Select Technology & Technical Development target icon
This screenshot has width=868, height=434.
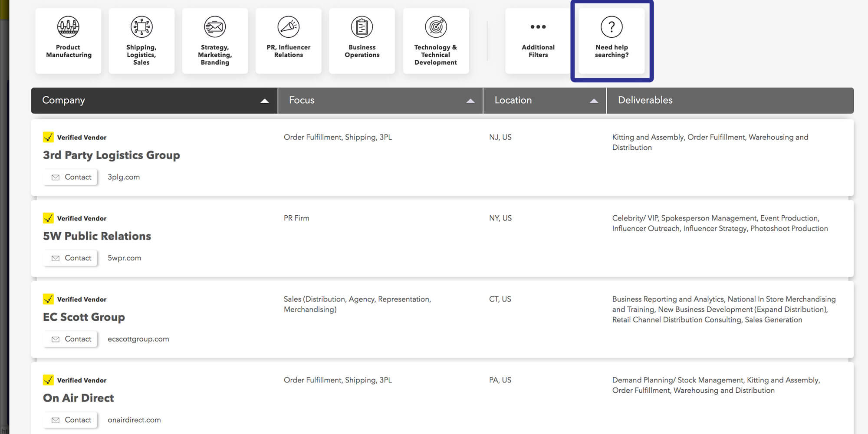[x=436, y=27]
